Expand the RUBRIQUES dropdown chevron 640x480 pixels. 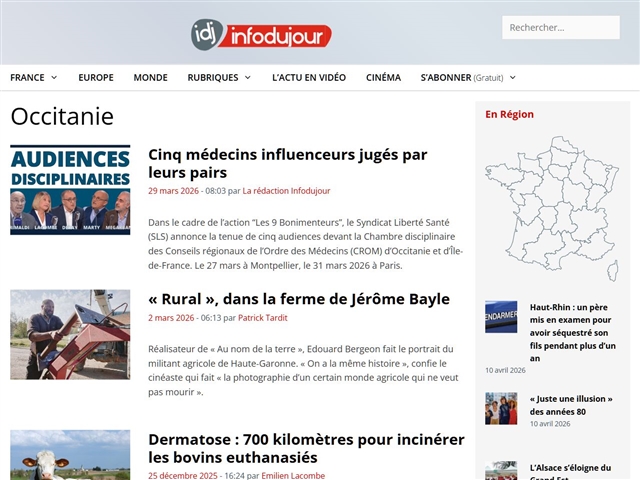tap(248, 78)
